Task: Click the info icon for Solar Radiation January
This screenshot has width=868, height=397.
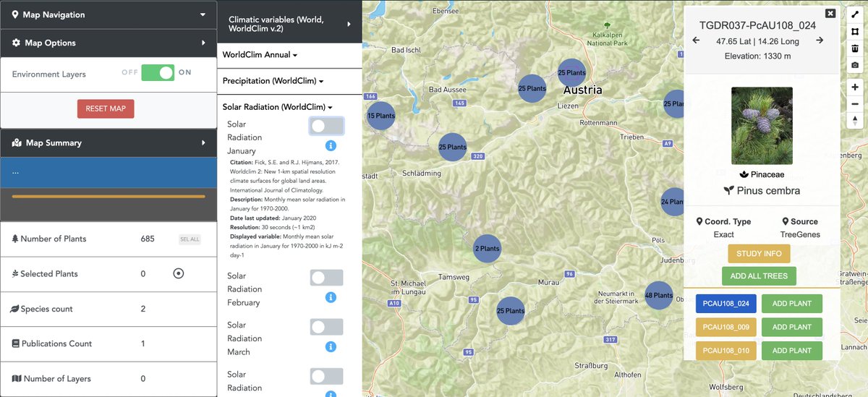Action: coord(331,145)
